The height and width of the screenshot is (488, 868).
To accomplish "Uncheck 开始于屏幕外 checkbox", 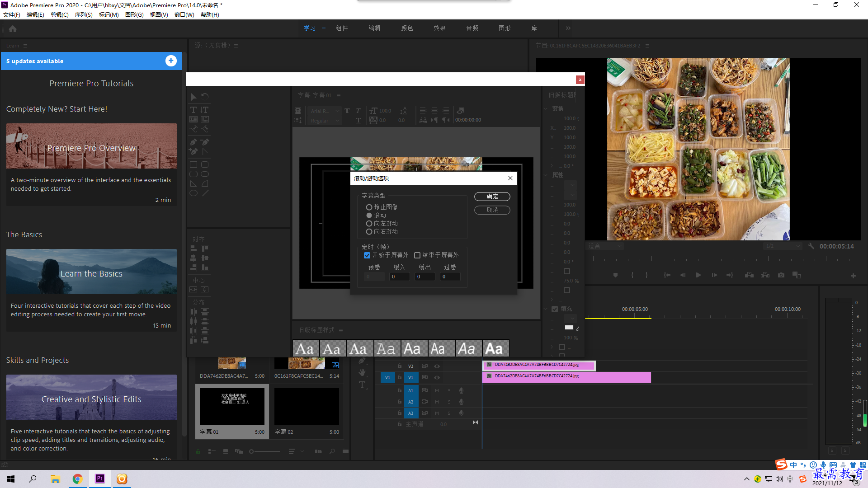I will [367, 255].
